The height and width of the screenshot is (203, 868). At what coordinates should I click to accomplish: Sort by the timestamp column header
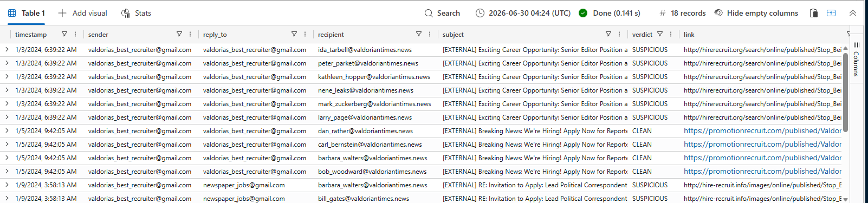coord(31,34)
